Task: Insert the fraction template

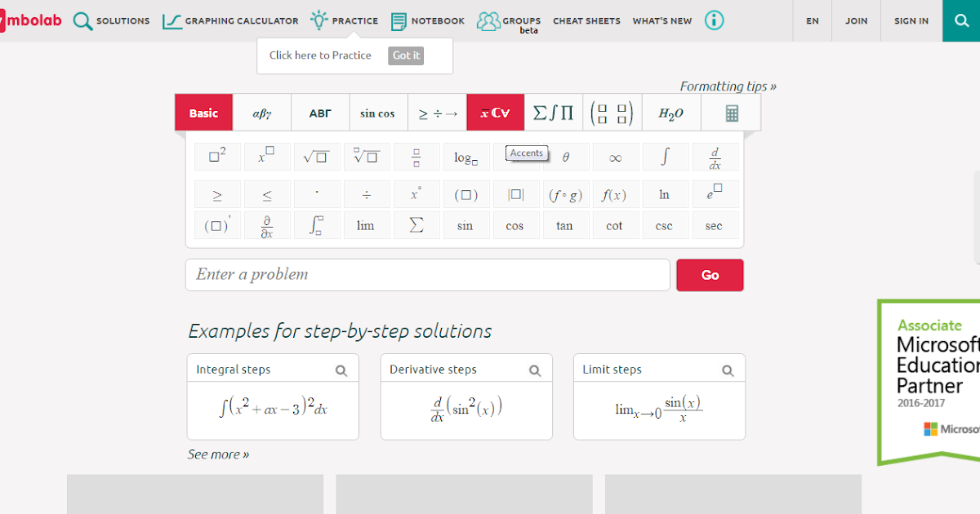Action: 416,156
